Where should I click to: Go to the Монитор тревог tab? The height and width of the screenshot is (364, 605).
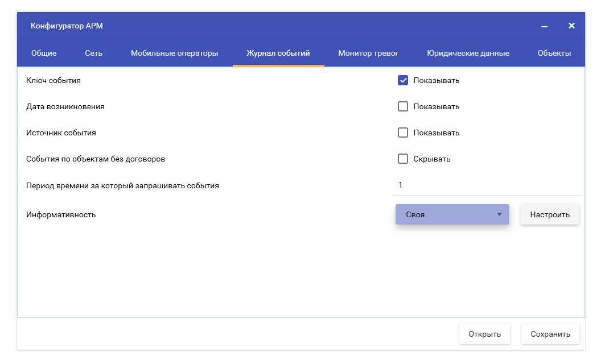coord(368,53)
